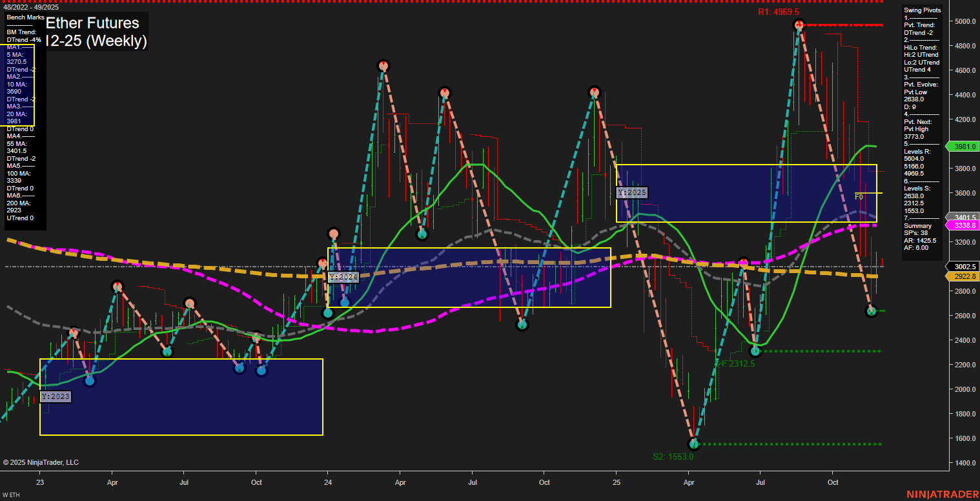
Task: Click the F0 label in the 2025 box
Action: point(859,197)
